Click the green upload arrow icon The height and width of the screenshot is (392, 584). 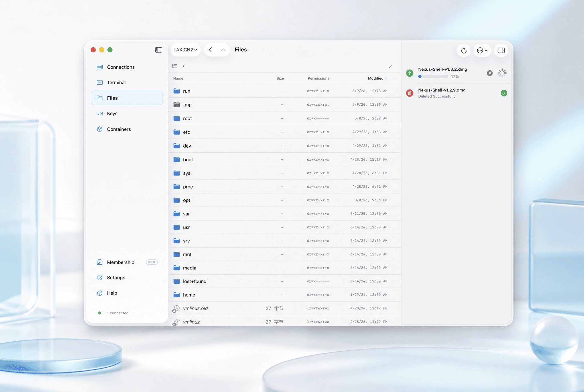coord(410,73)
